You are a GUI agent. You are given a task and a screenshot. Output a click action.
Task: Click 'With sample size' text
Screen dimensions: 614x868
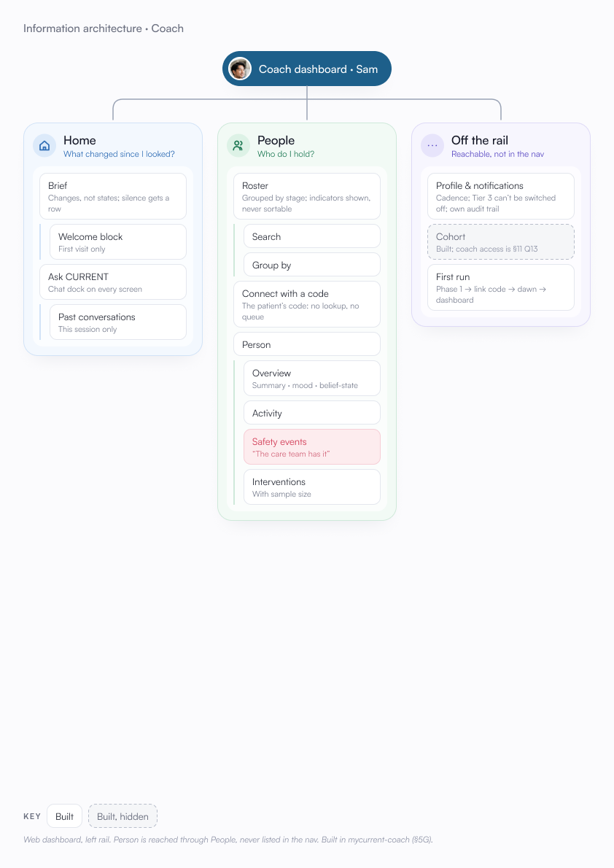281,494
